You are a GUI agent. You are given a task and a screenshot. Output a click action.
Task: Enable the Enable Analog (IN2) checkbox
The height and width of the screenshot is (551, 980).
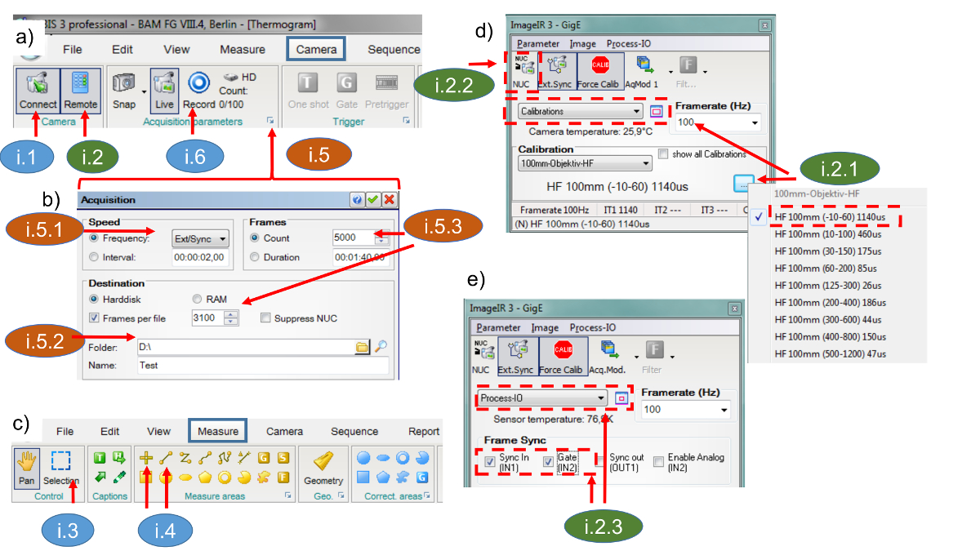click(658, 461)
